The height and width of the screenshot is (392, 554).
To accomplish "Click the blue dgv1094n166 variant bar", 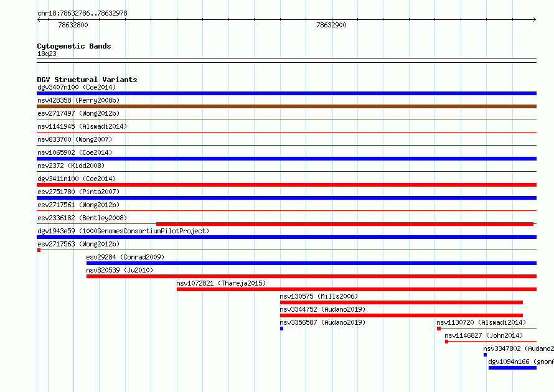I will point(513,368).
